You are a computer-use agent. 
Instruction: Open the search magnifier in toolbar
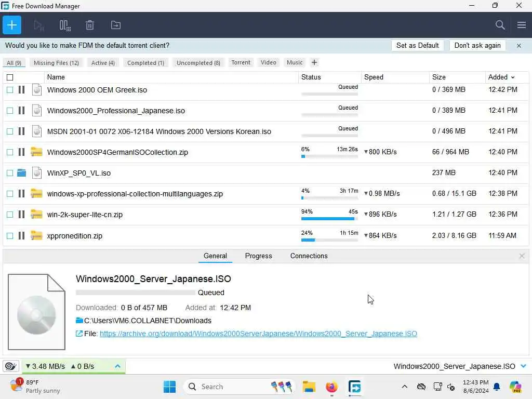pos(500,25)
